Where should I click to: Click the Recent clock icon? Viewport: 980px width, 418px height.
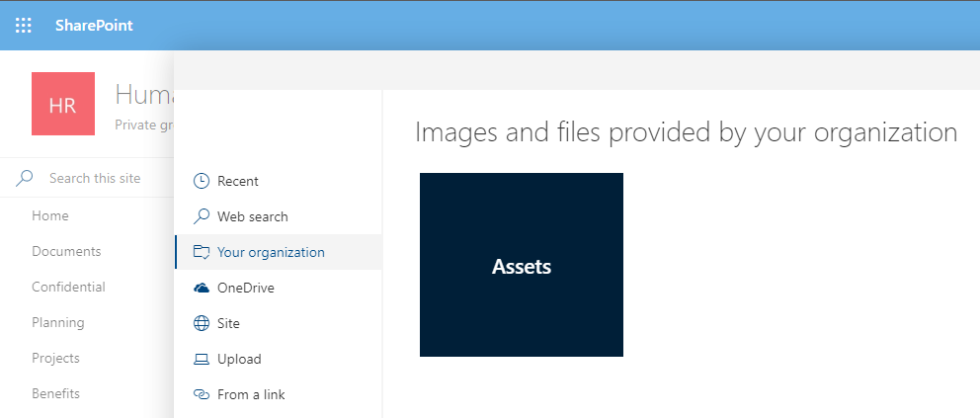click(202, 181)
